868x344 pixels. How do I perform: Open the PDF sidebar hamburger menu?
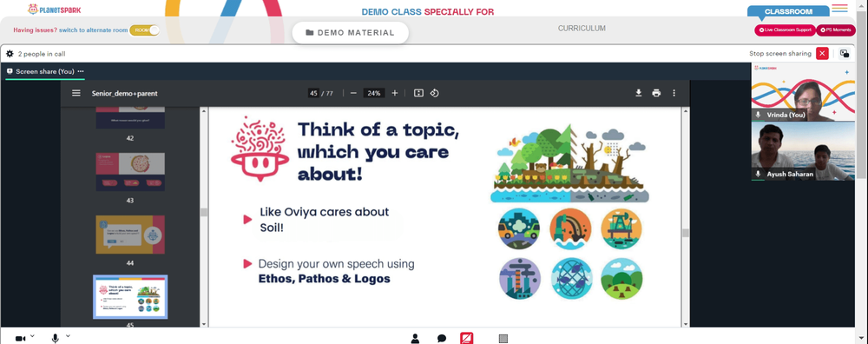click(x=76, y=93)
